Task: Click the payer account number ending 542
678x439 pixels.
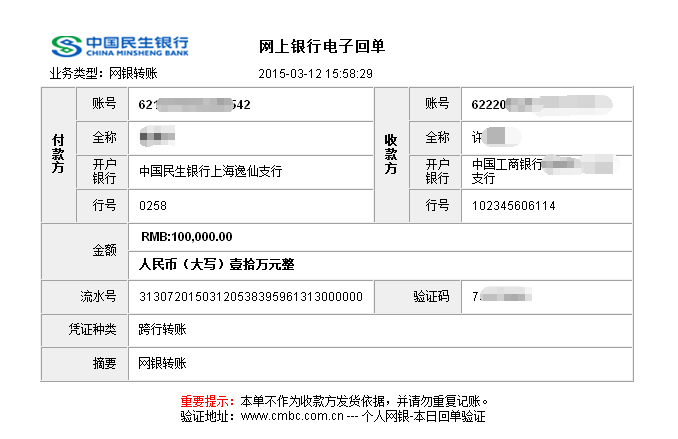Action: pyautogui.click(x=194, y=105)
